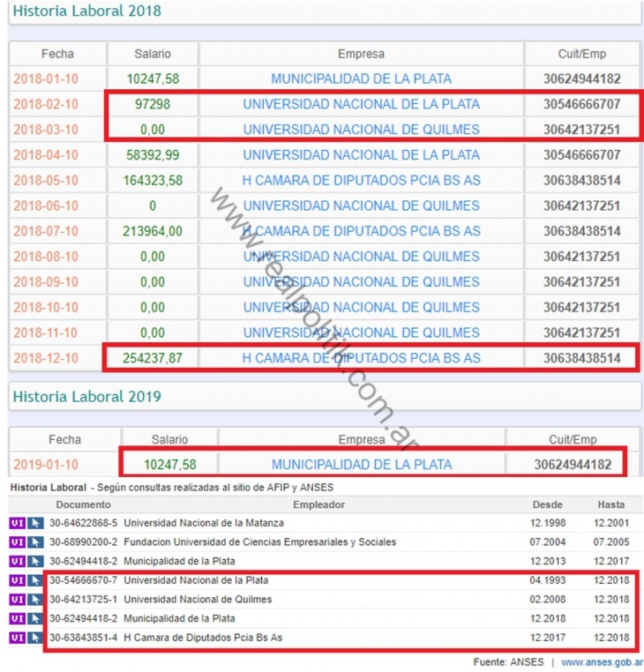Click the cursor icon beside Universidad Nacional de Quilmes employer
644x672 pixels.
pos(35,600)
